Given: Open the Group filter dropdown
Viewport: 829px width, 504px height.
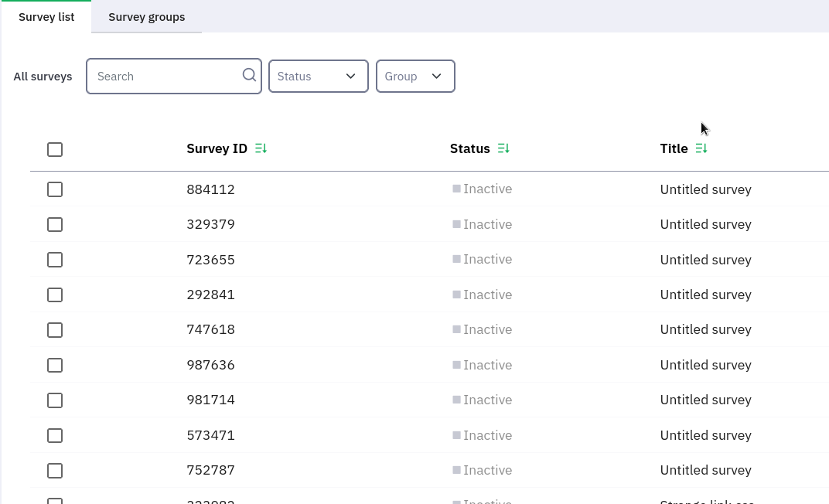Looking at the screenshot, I should (x=414, y=76).
